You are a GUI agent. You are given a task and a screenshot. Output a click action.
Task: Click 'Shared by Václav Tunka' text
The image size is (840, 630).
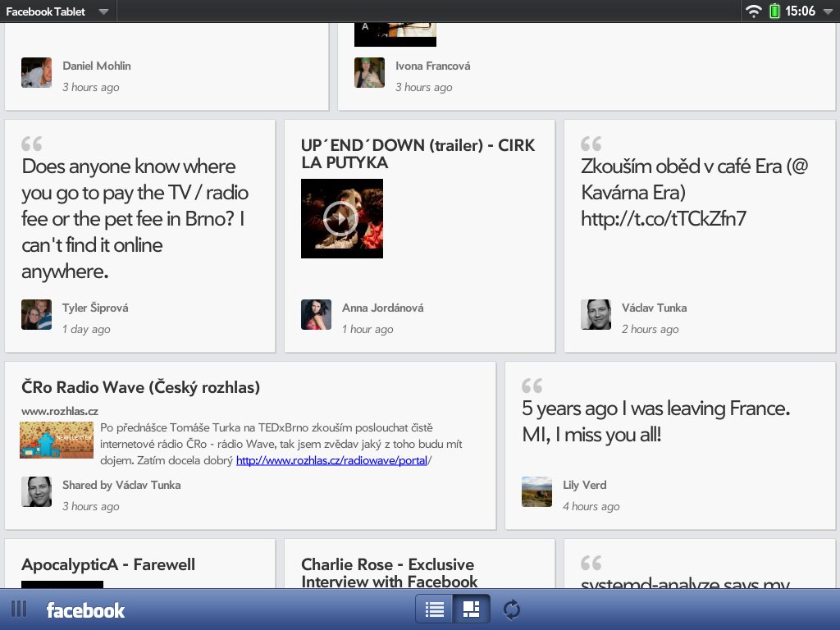pyautogui.click(x=121, y=485)
